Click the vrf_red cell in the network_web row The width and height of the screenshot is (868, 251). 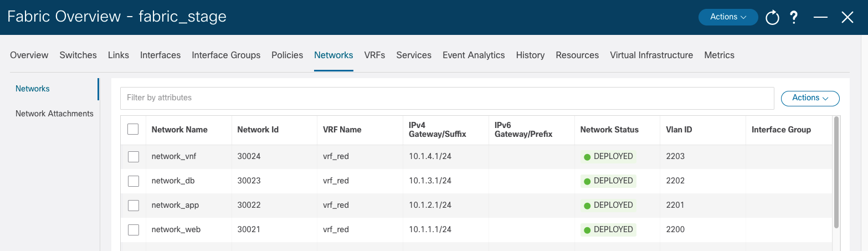336,229
